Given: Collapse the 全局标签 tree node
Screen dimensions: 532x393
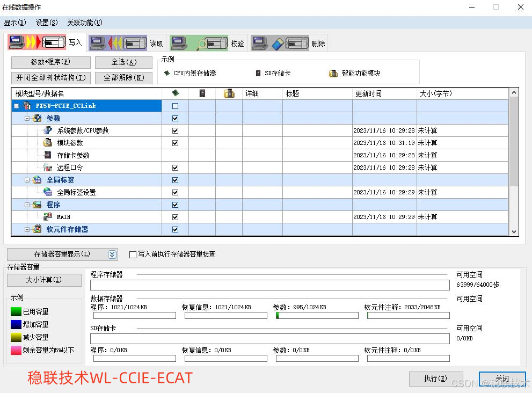Looking at the screenshot, I should [27, 180].
